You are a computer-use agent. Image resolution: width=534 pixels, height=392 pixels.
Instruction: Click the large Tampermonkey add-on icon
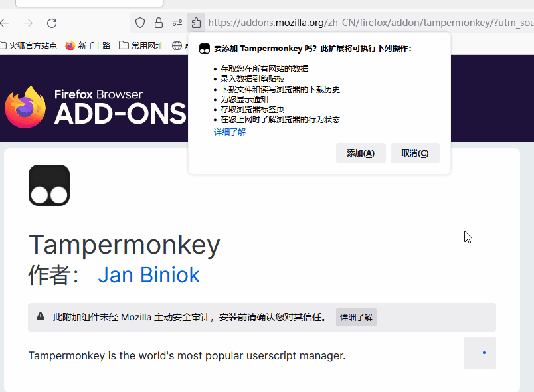49,185
